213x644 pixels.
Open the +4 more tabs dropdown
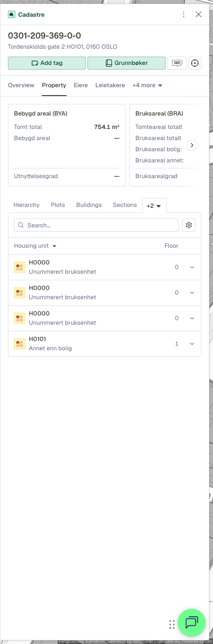pos(147,85)
